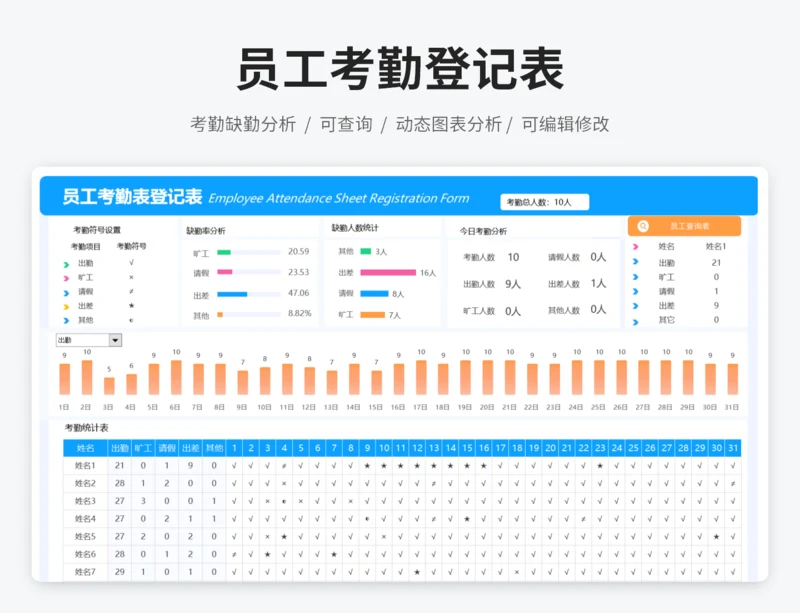Click the 出勤 value 29 in the 姓名7 row
This screenshot has width=800, height=613.
pyautogui.click(x=119, y=572)
